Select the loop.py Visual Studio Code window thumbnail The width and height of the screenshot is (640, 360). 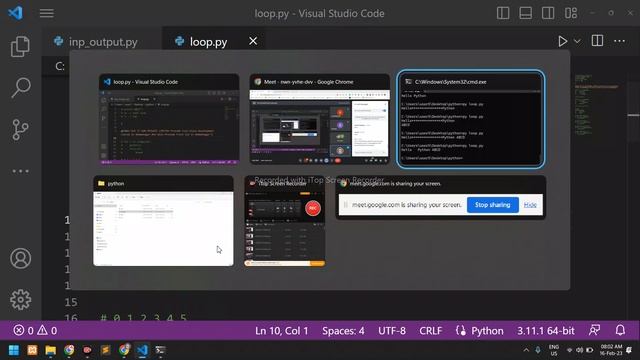tap(169, 119)
